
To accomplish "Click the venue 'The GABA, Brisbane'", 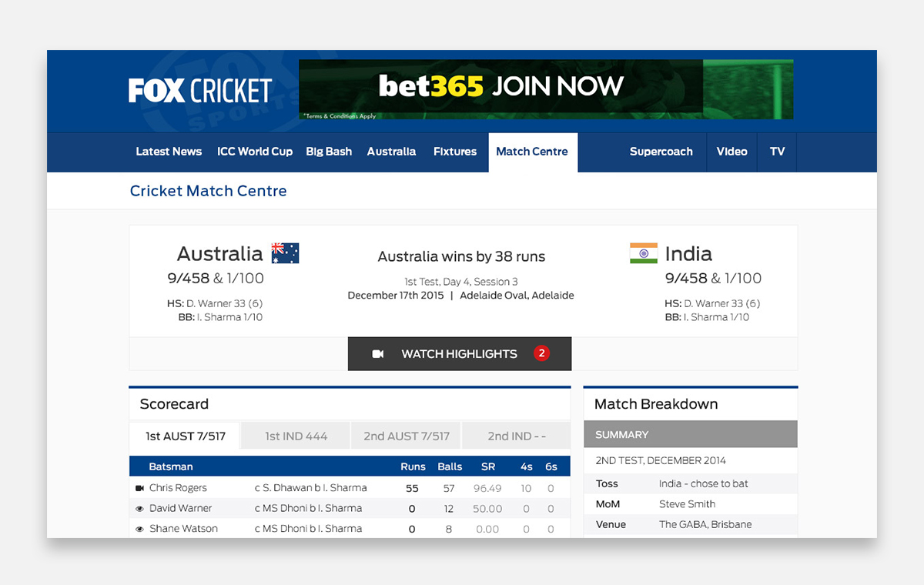I will click(705, 524).
